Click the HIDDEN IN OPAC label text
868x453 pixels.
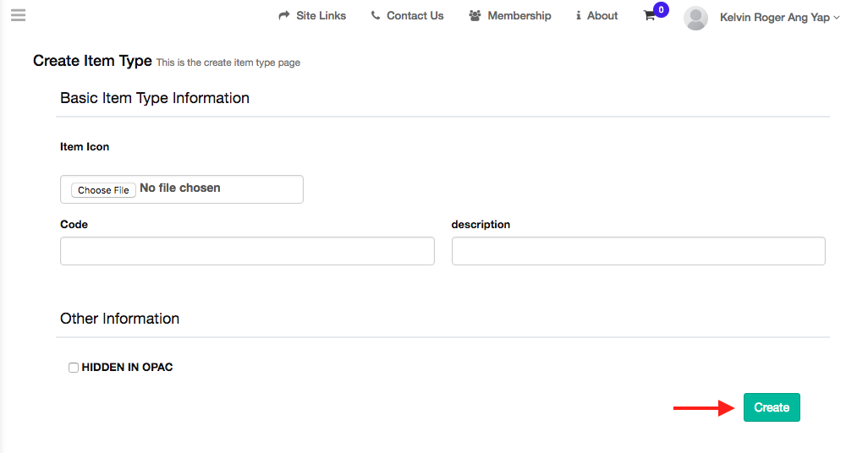pos(127,368)
